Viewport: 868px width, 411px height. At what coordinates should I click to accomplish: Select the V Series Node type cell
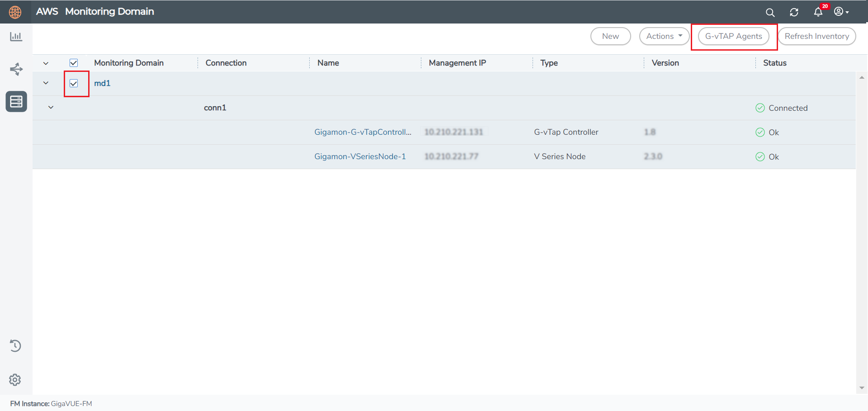560,156
